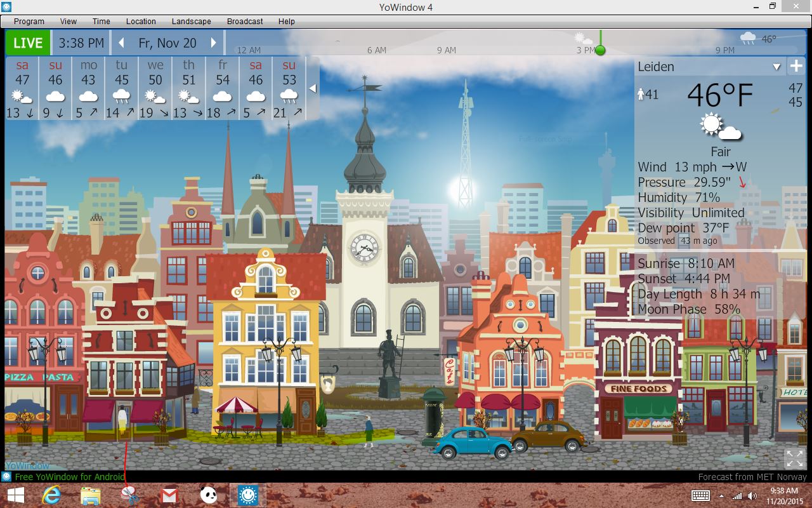Image resolution: width=812 pixels, height=508 pixels.
Task: Add a new location with plus icon
Action: coord(796,67)
